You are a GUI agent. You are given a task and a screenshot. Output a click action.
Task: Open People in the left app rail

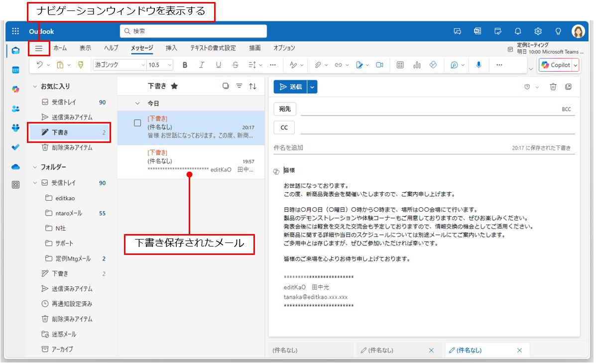pyautogui.click(x=15, y=109)
